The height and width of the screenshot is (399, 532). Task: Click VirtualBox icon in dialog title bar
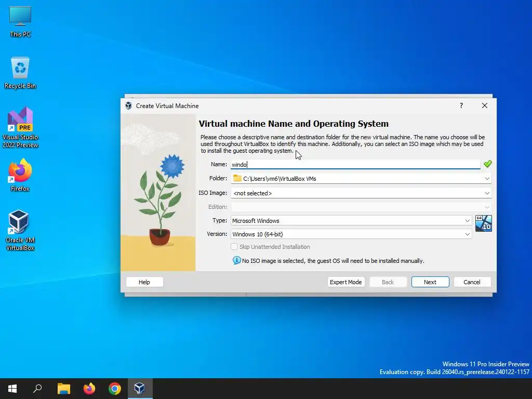pyautogui.click(x=129, y=106)
